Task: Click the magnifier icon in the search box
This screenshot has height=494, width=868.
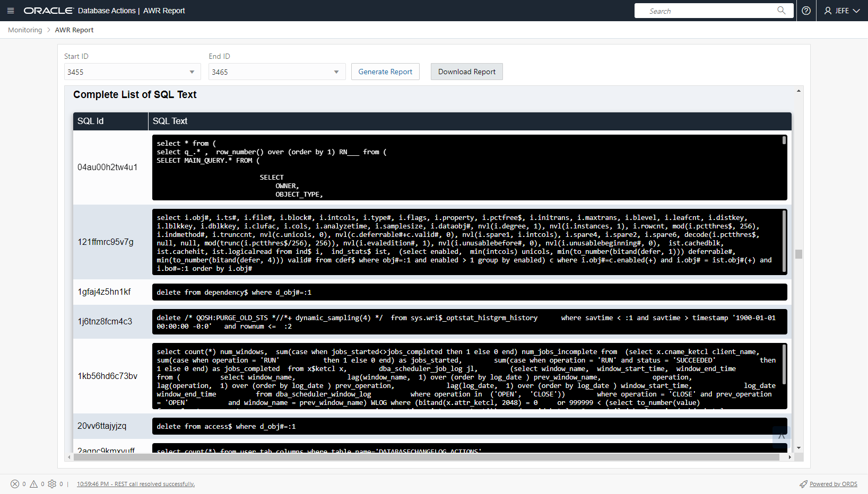Action: [x=781, y=11]
